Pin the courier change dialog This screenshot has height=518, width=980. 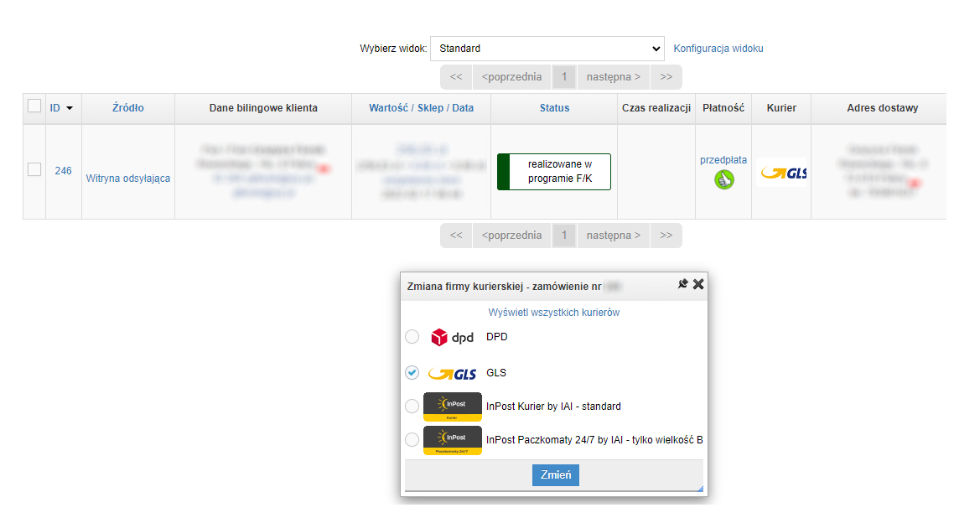pyautogui.click(x=682, y=284)
